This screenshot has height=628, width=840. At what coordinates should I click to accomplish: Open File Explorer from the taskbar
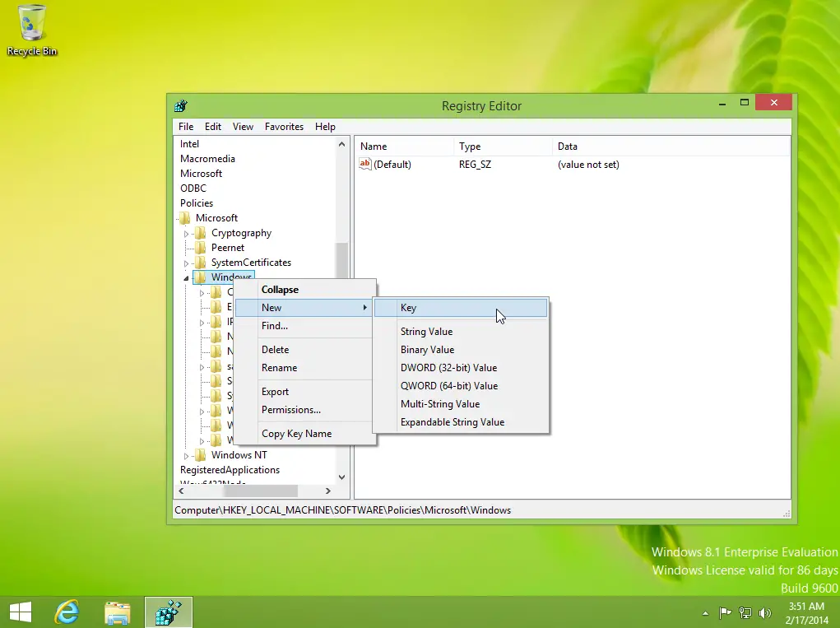point(118,612)
